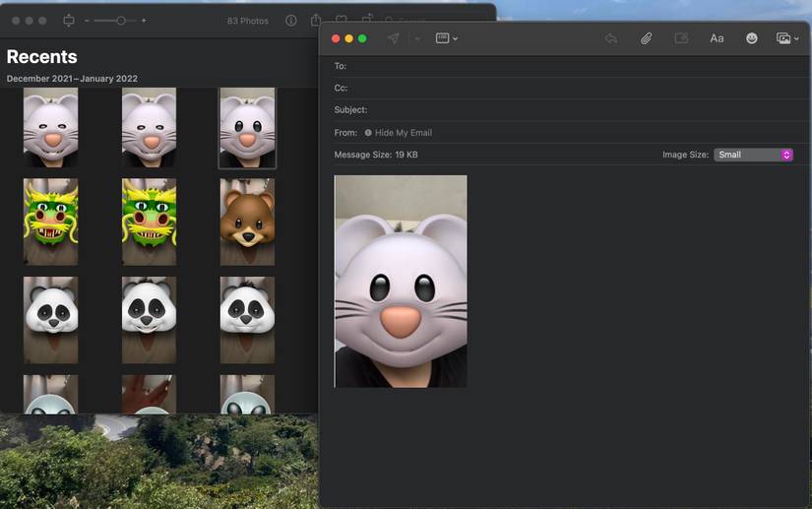Click the Markup icon in Mail toolbar
The width and height of the screenshot is (812, 509).
tap(681, 38)
